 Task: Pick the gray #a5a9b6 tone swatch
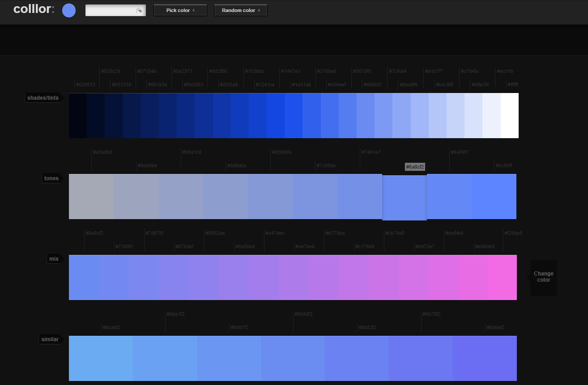pyautogui.click(x=91, y=196)
